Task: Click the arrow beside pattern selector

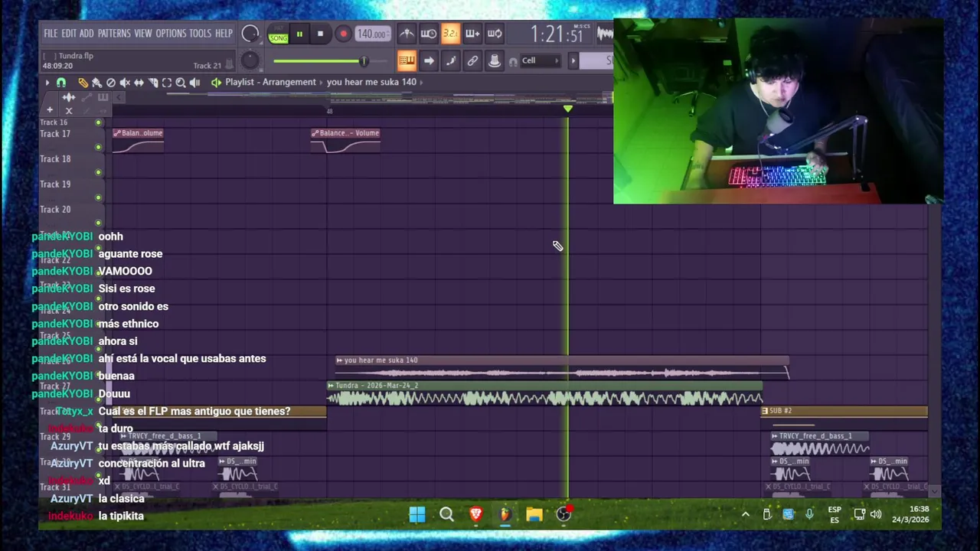Action: click(573, 61)
